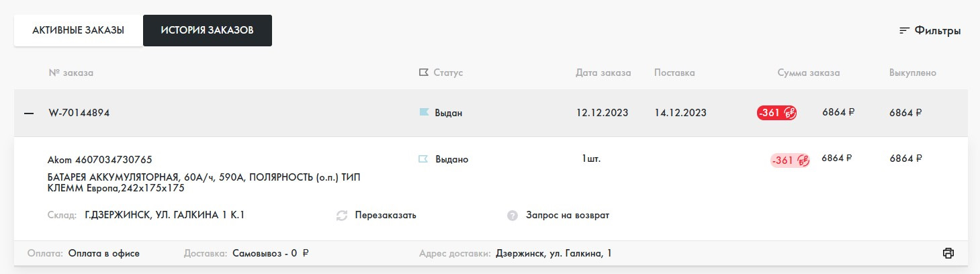Collapse order W-70144894 with minus icon
This screenshot has height=274, width=980.
(29, 113)
